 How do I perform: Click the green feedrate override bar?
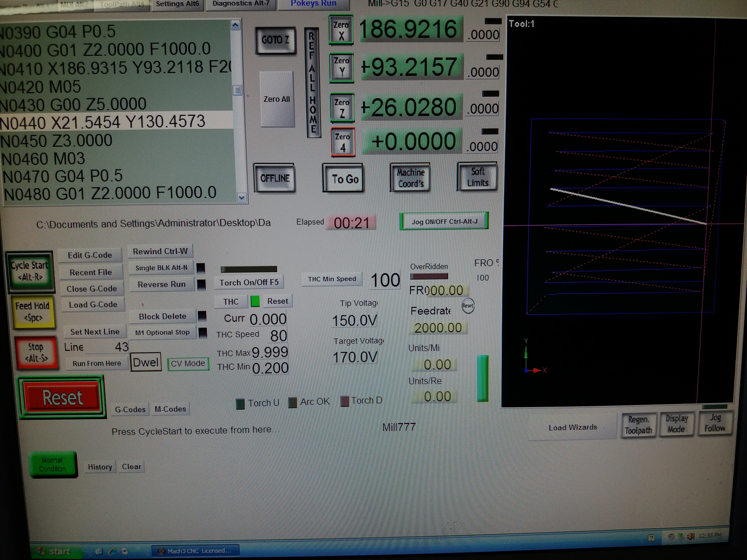click(x=482, y=378)
